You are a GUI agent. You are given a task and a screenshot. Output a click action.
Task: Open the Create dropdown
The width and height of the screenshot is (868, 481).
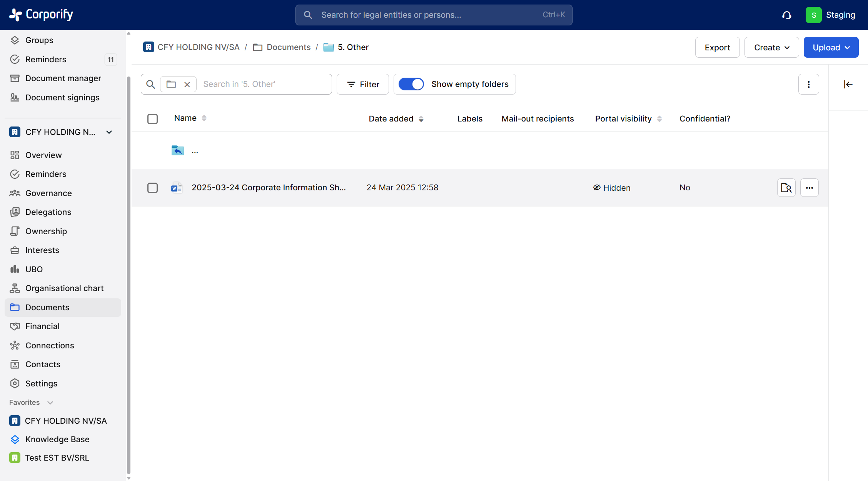771,47
